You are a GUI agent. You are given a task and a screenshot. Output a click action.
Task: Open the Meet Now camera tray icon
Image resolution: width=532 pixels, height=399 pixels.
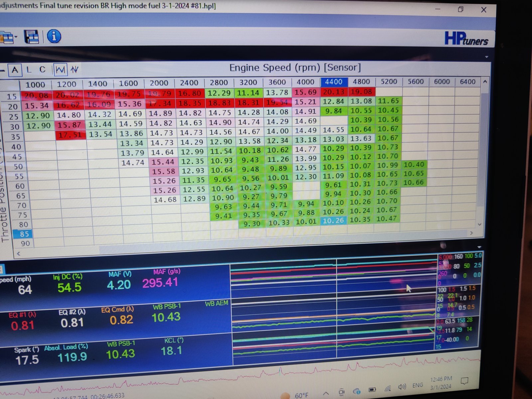pyautogui.click(x=341, y=392)
